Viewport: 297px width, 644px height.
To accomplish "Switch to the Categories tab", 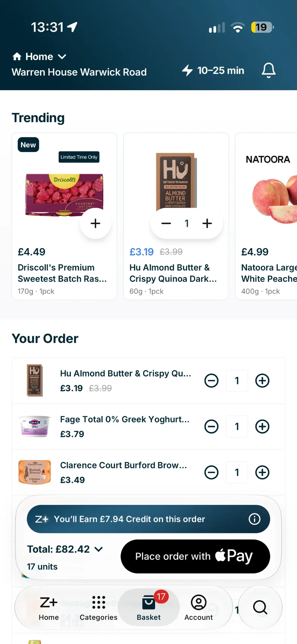I will [98, 608].
